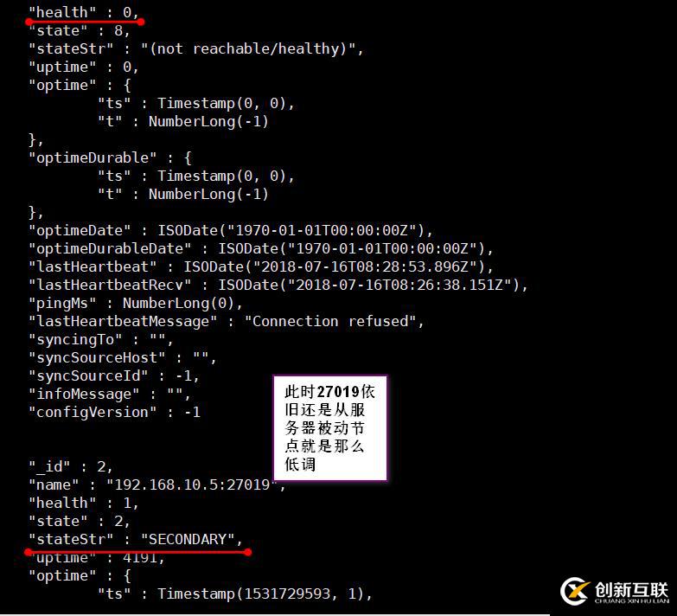The width and height of the screenshot is (677, 616).
Task: Click the watermark text 创新互联
Action: coord(632,589)
